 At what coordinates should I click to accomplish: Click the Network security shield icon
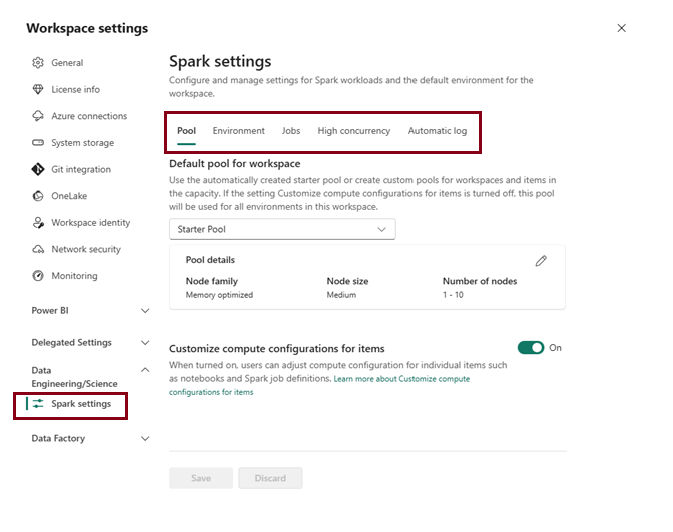[38, 250]
